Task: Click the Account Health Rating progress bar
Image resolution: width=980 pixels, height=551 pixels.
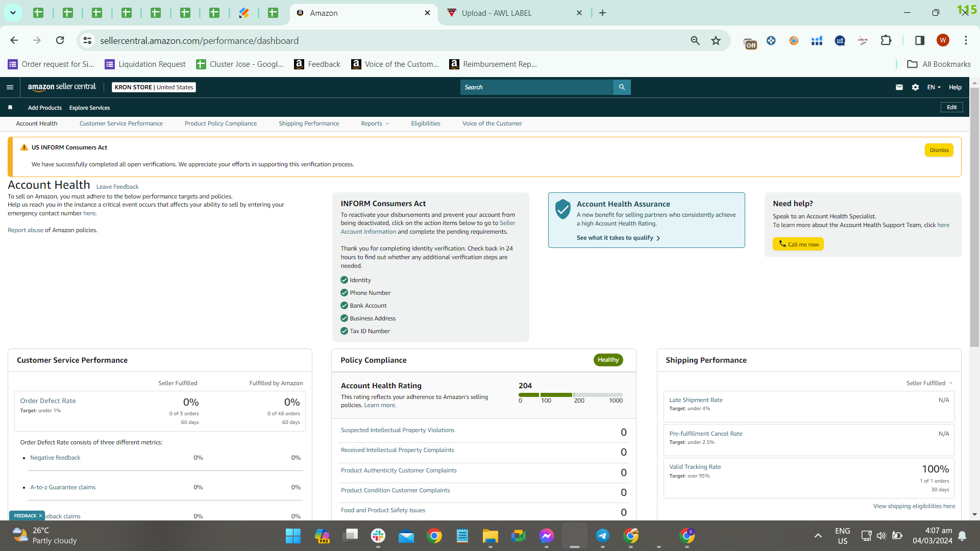Action: pyautogui.click(x=571, y=395)
